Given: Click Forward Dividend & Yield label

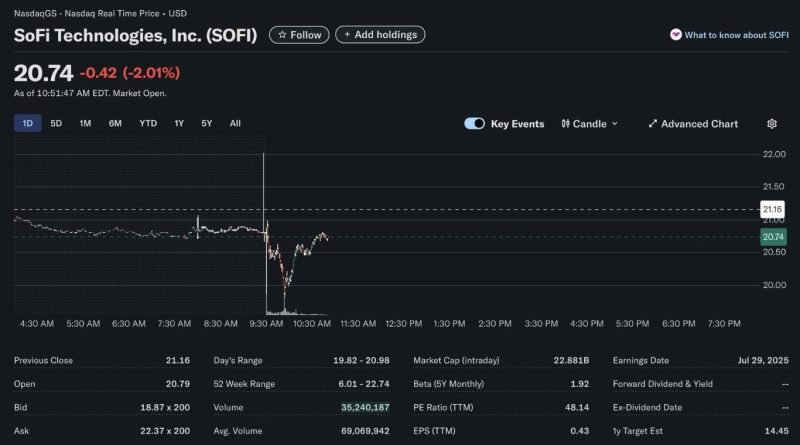Looking at the screenshot, I should [x=663, y=384].
